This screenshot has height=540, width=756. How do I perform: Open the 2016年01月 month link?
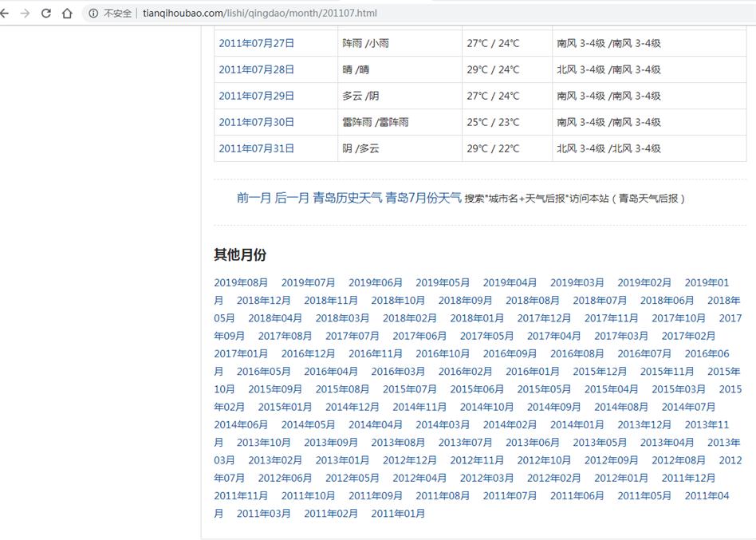[533, 371]
